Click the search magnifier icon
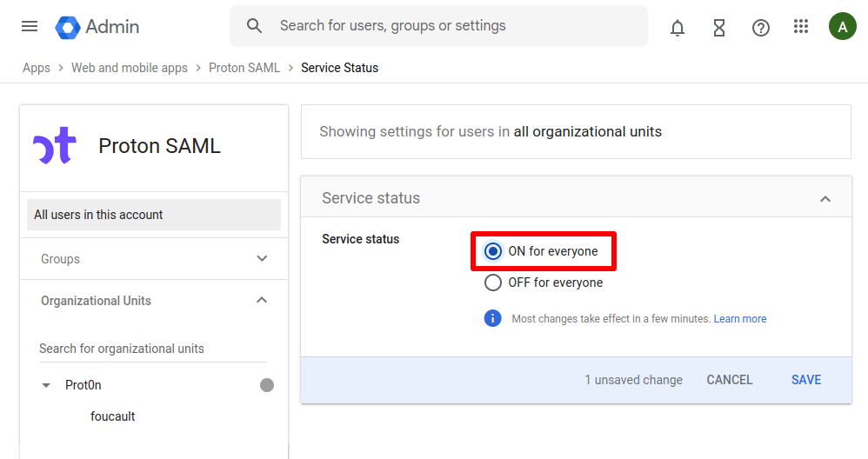The height and width of the screenshot is (459, 868). 254,25
